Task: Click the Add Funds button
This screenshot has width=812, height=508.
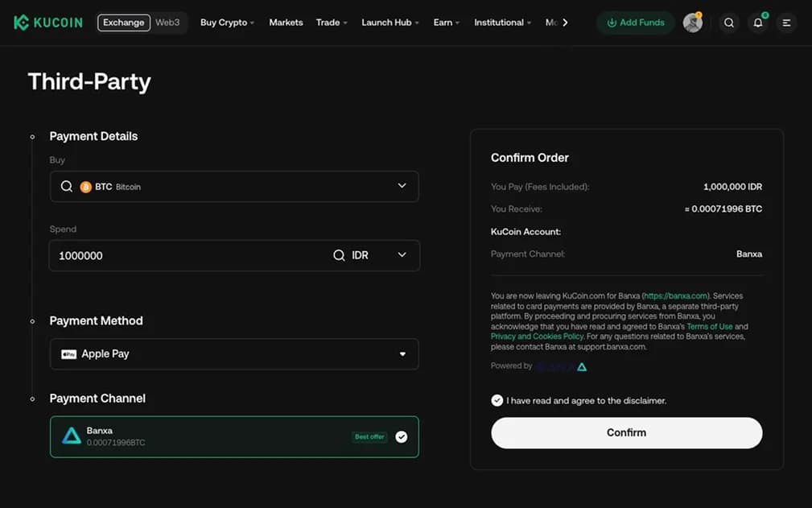Action: click(636, 23)
